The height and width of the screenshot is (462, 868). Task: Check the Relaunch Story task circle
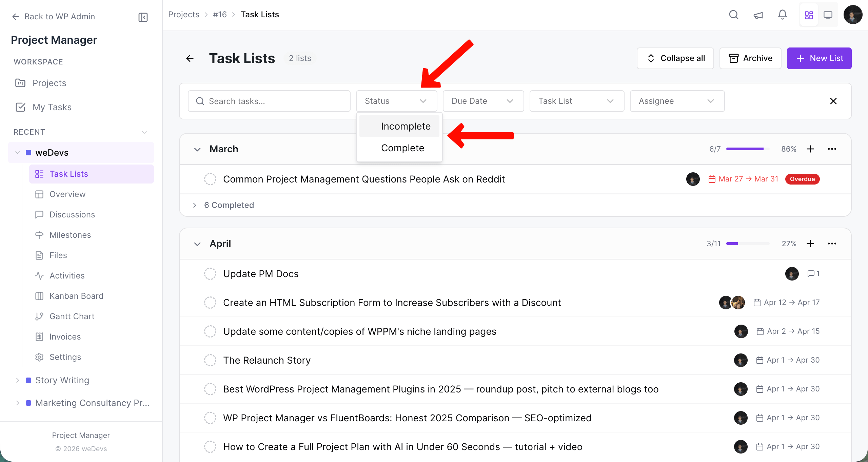(210, 360)
